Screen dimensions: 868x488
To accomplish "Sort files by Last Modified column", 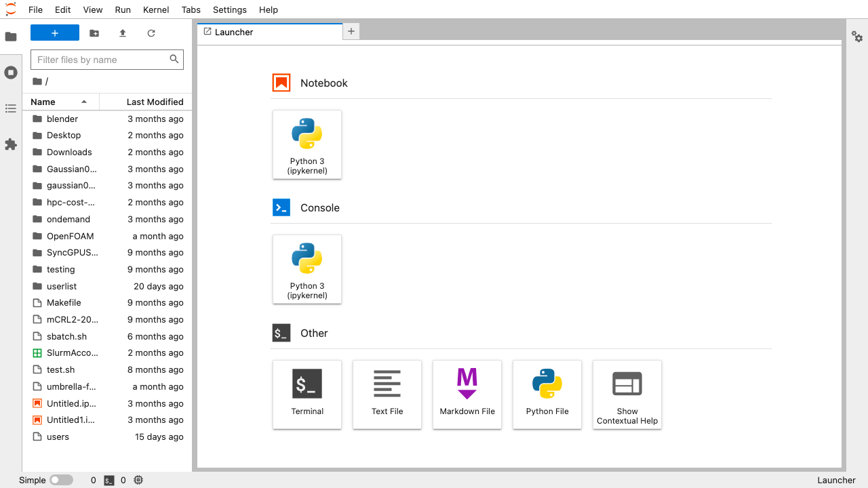I will 155,102.
